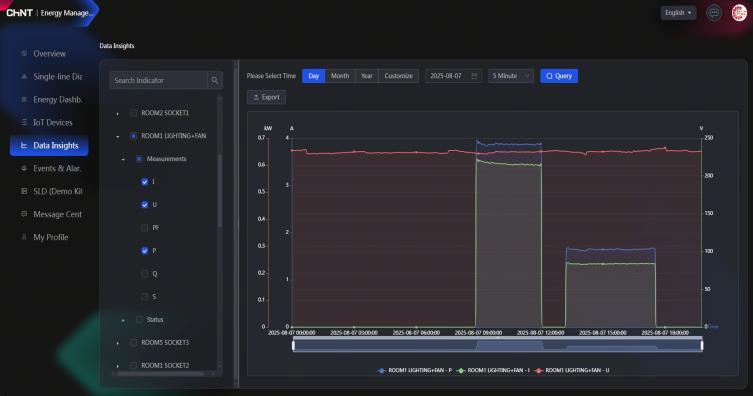Open the 5 Minute interval dropdown
The width and height of the screenshot is (753, 396).
[510, 76]
